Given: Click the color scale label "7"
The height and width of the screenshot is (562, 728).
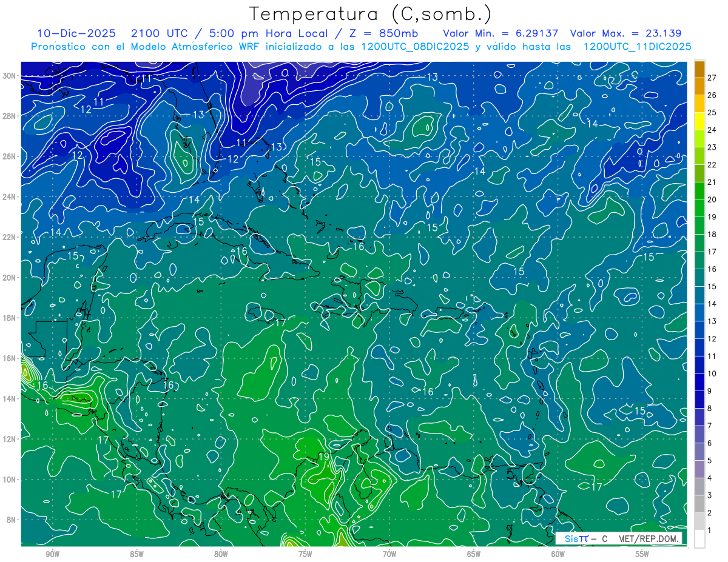Looking at the screenshot, I should point(710,426).
